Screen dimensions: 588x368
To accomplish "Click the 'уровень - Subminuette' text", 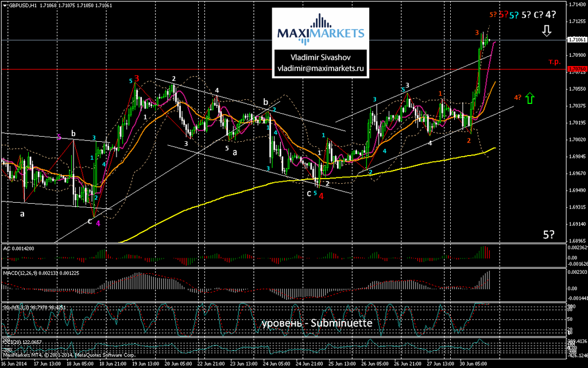I will pos(317,323).
